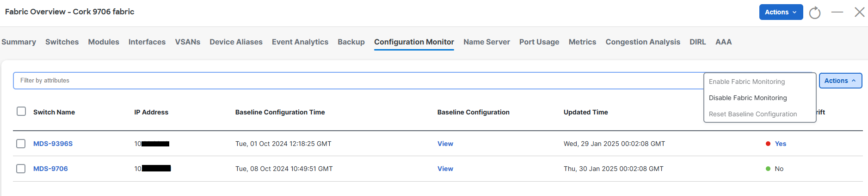Minimize the Fabric Overview panel
This screenshot has width=868, height=196.
pos(837,12)
